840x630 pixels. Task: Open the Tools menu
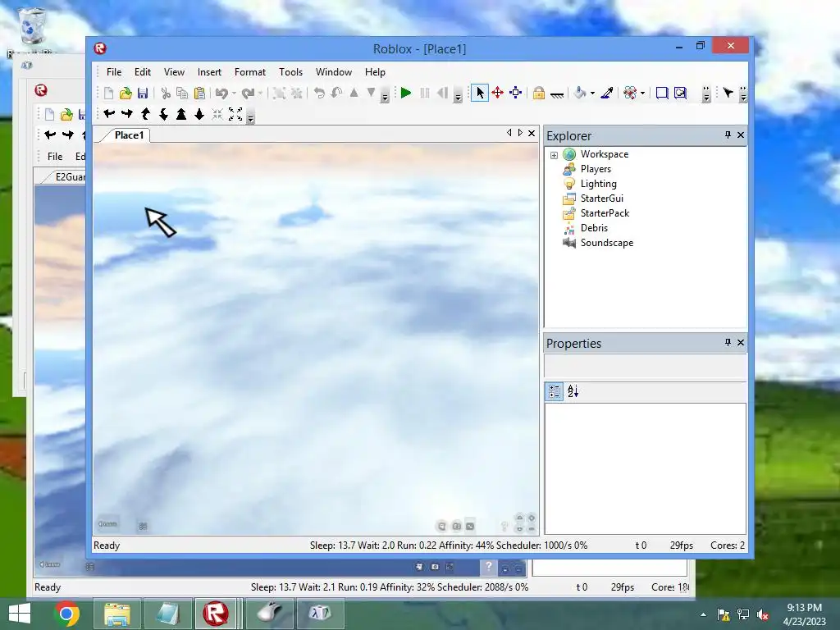point(290,72)
